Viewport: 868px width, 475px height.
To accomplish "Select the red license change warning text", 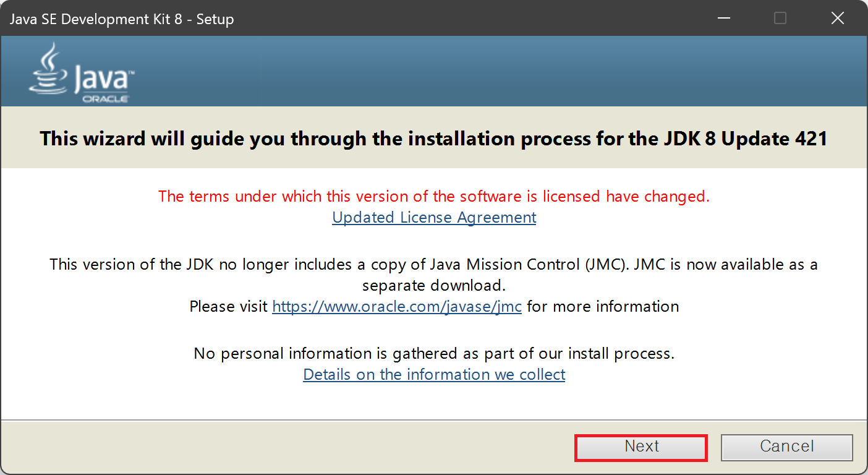I will click(433, 196).
